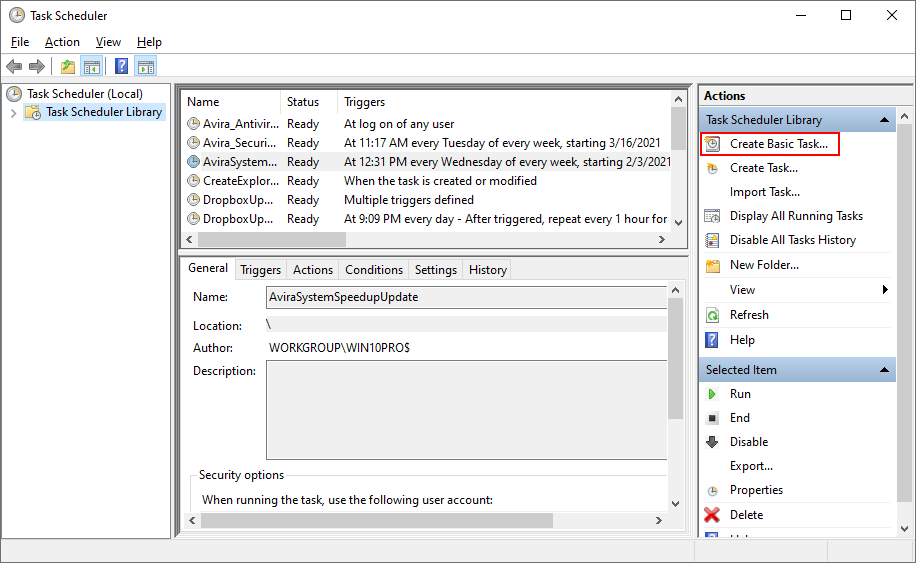Image resolution: width=916 pixels, height=563 pixels.
Task: Click the clock icon beside Avira_Antivir task
Action: (x=193, y=124)
